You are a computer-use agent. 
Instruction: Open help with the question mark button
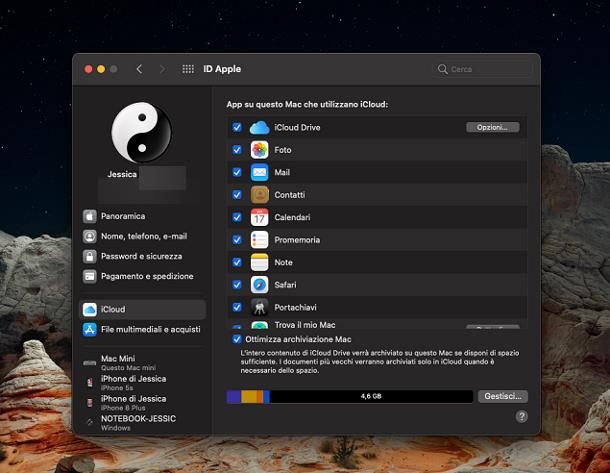pyautogui.click(x=522, y=417)
